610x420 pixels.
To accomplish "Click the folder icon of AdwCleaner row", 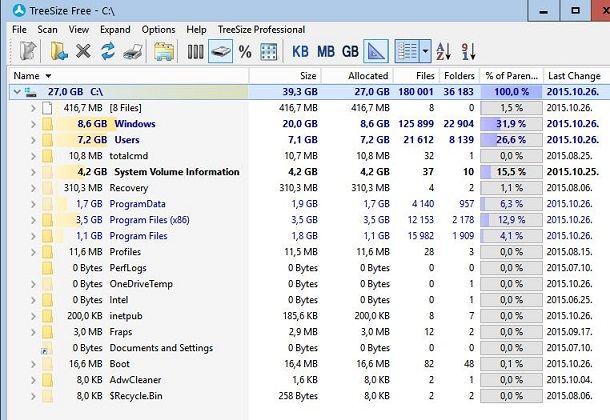I will [47, 380].
